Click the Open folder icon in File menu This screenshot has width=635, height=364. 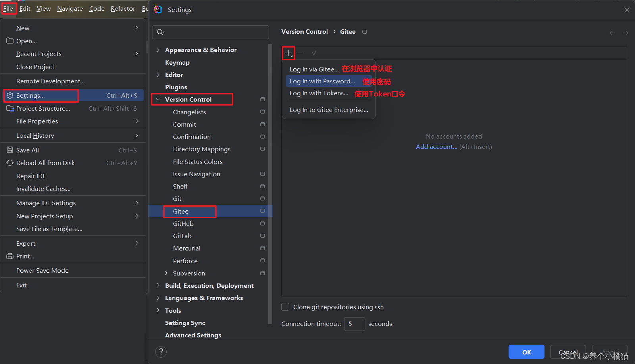[x=10, y=40]
